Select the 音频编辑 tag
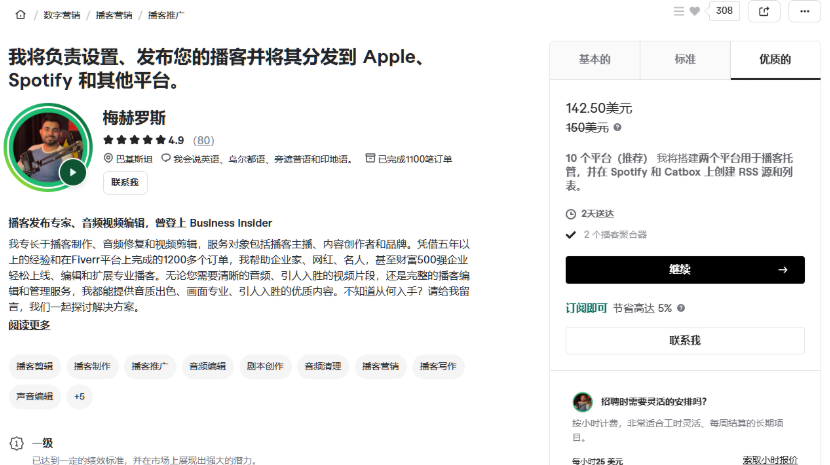 pyautogui.click(x=208, y=366)
